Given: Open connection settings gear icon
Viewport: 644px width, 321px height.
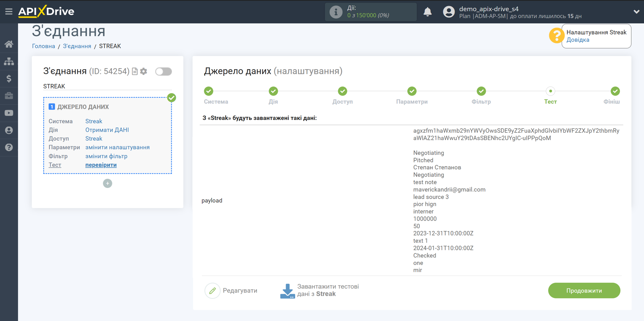Looking at the screenshot, I should 143,71.
